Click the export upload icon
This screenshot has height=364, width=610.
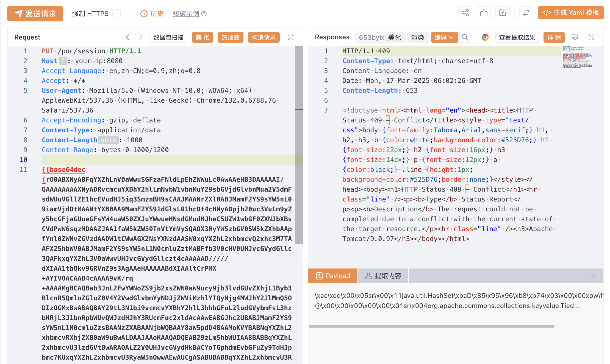click(x=484, y=13)
